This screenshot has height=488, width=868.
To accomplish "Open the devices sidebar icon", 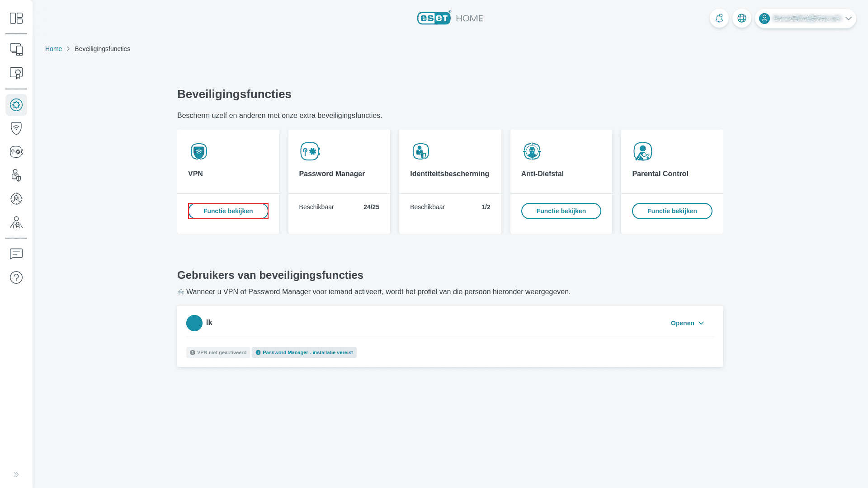I will pos(16,50).
